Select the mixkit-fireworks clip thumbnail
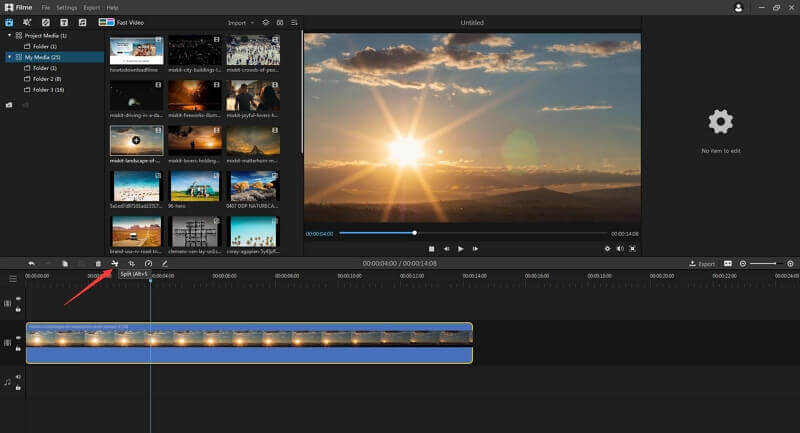This screenshot has height=433, width=800. tap(194, 95)
